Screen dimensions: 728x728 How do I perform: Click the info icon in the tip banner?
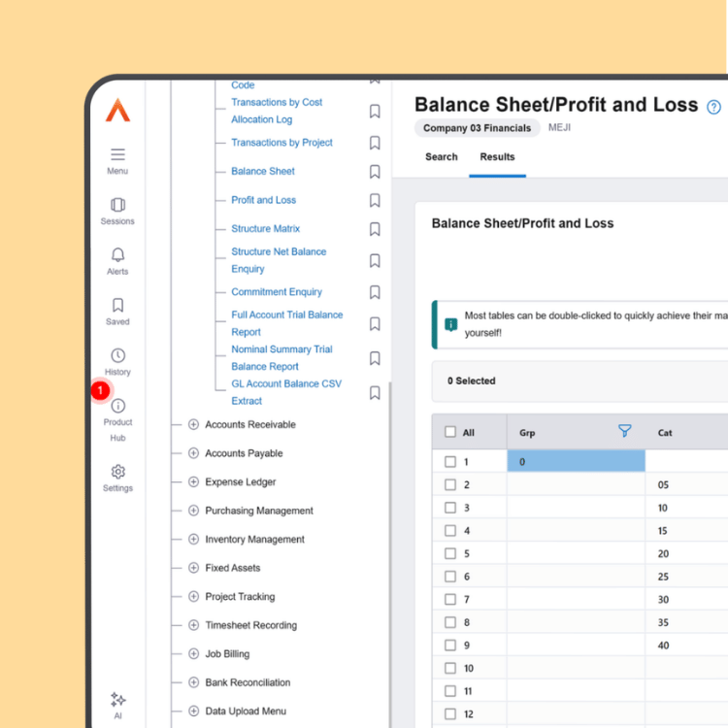click(450, 324)
